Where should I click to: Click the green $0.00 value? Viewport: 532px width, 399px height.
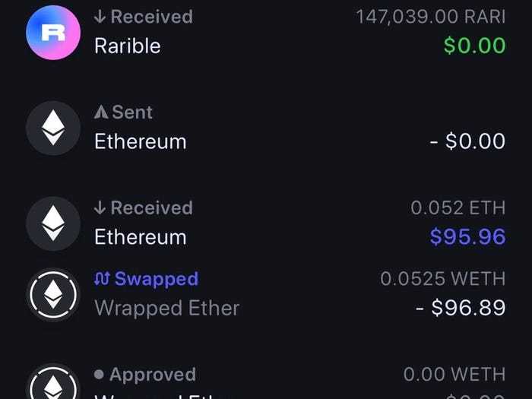pyautogui.click(x=474, y=46)
